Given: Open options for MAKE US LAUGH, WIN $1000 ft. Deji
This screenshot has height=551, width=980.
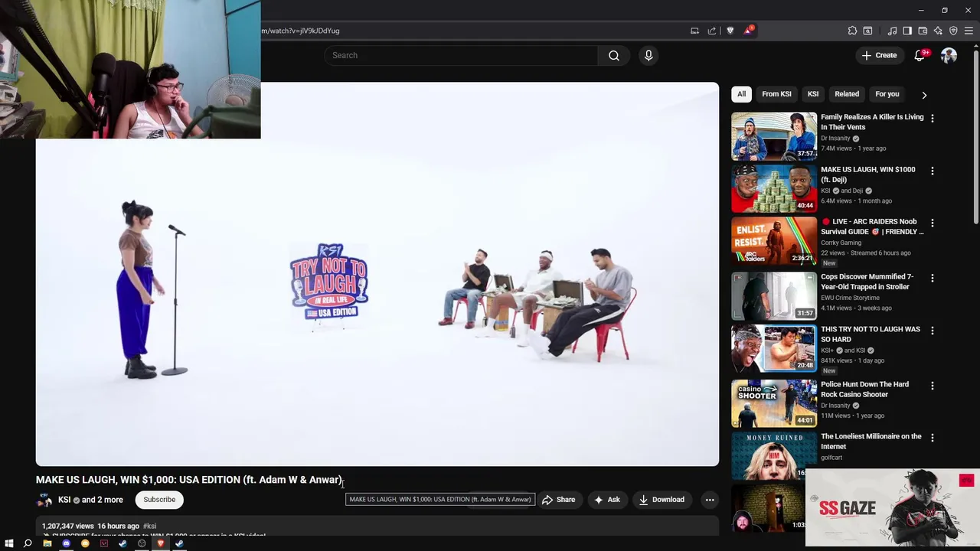Looking at the screenshot, I should click(x=932, y=171).
